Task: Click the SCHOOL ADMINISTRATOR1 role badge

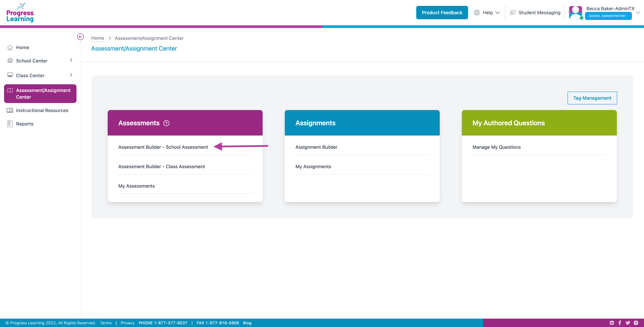Action: click(608, 16)
